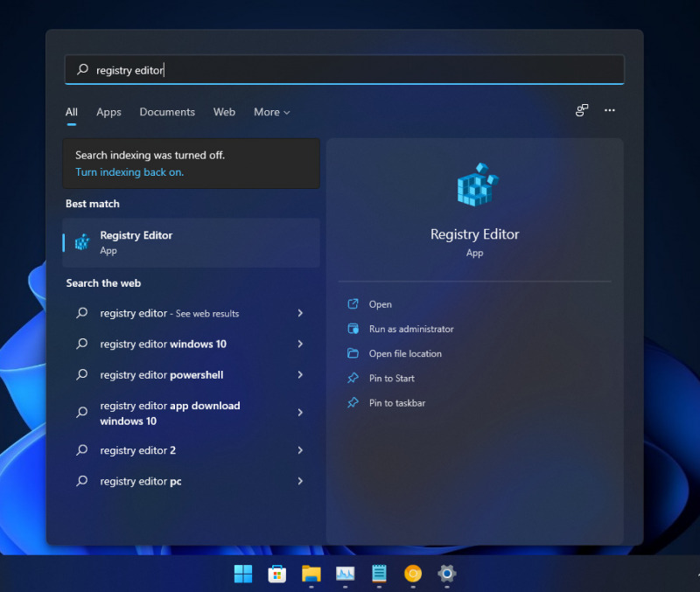Open Microsoft Store from the taskbar
Image resolution: width=700 pixels, height=592 pixels.
[x=276, y=574]
